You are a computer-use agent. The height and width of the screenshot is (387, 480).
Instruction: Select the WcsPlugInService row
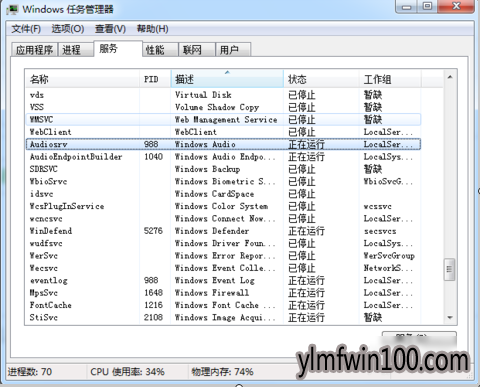point(223,206)
